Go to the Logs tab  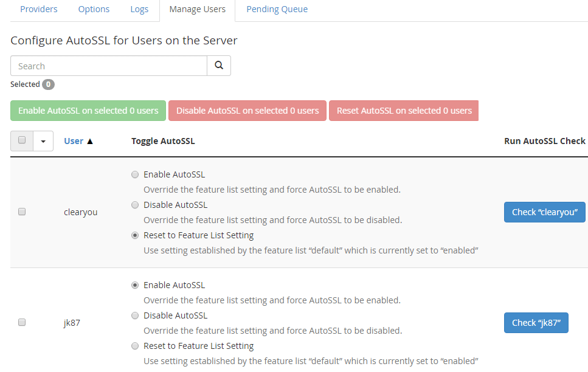tap(139, 9)
